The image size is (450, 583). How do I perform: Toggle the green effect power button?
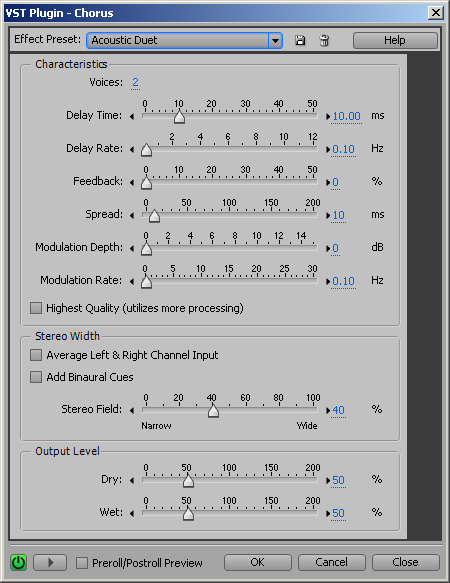(19, 563)
